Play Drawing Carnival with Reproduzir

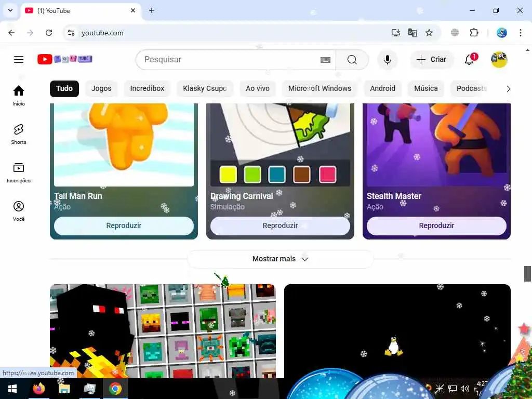click(x=280, y=225)
